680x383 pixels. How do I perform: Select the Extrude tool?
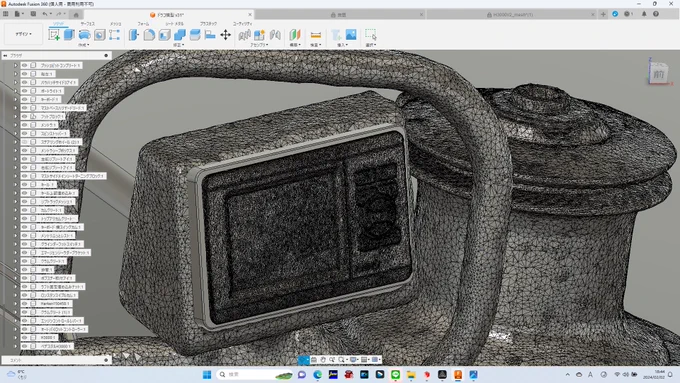pos(69,35)
